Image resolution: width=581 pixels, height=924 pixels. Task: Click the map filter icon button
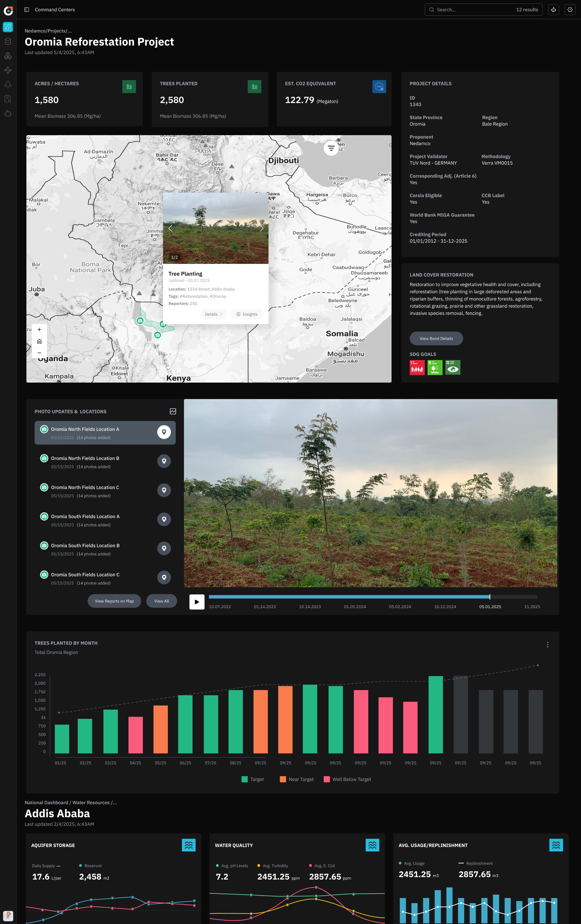(x=331, y=148)
